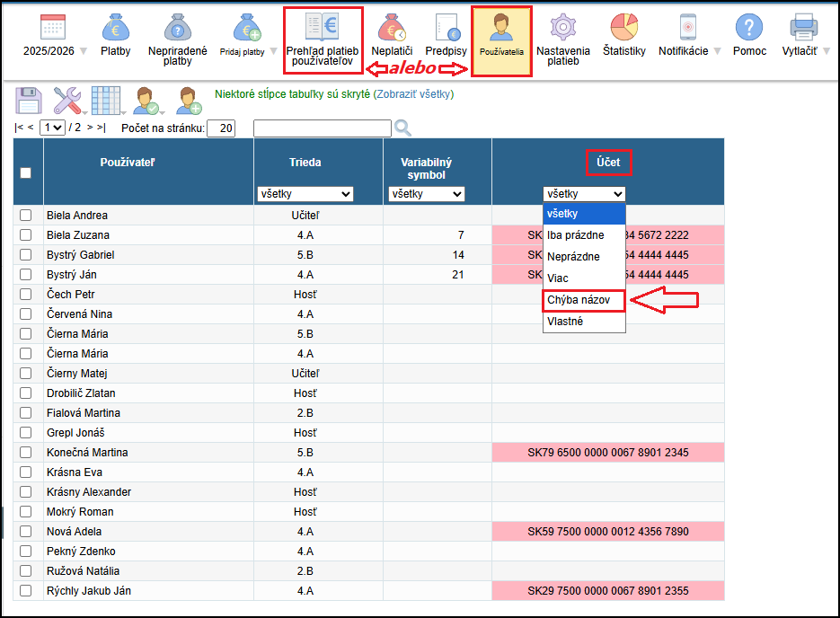The height and width of the screenshot is (618, 840).
Task: Select the checkbox next to Konečná Martina
Action: point(26,453)
